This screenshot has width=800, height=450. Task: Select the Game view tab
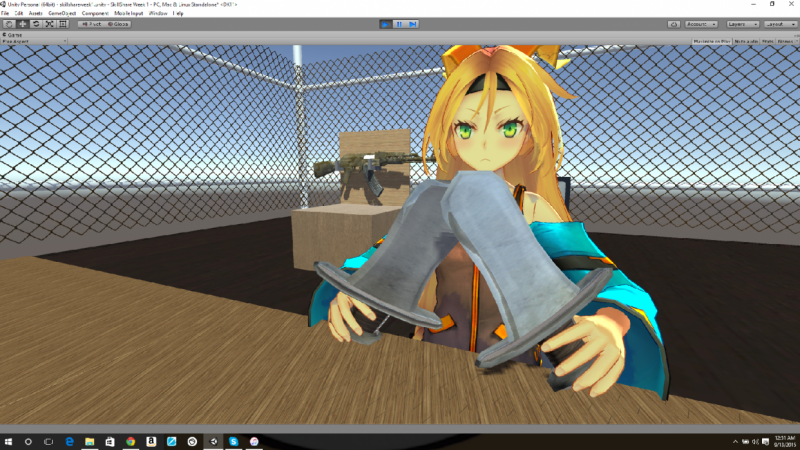12,35
